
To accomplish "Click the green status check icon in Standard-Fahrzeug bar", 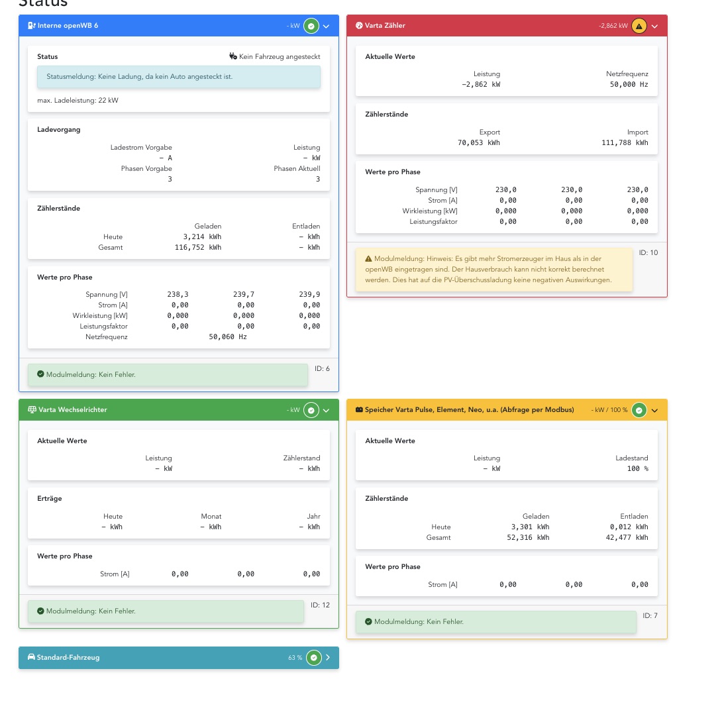I will click(x=314, y=657).
